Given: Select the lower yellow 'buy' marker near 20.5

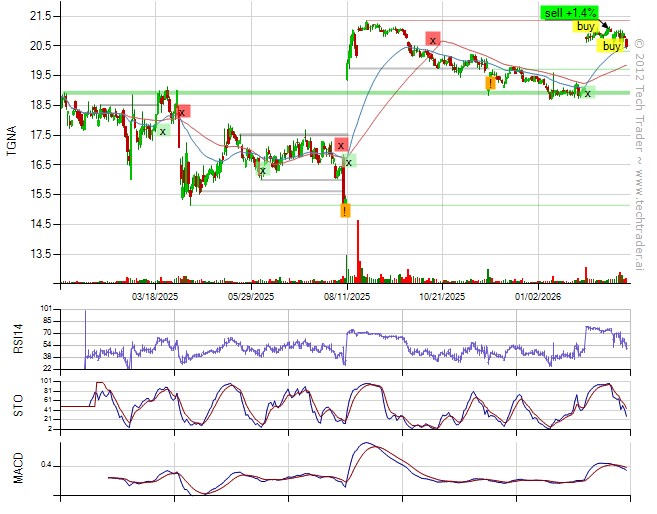Looking at the screenshot, I should pyautogui.click(x=611, y=46).
